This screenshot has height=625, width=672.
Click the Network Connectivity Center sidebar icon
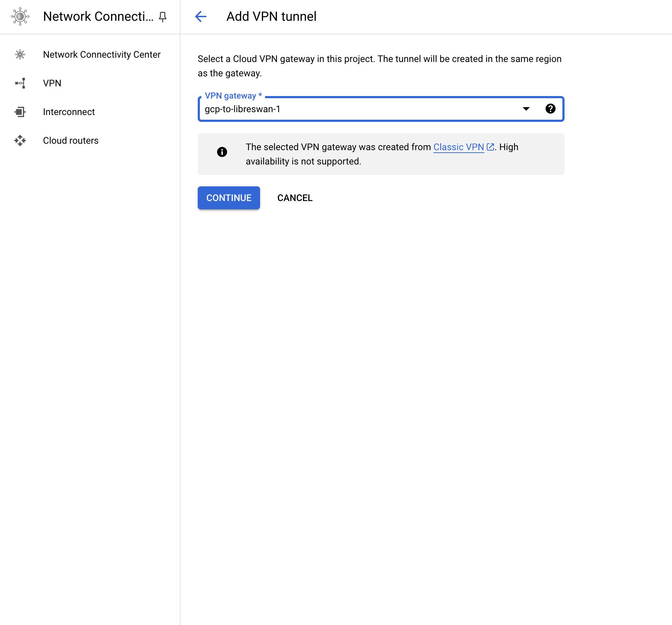pyautogui.click(x=20, y=54)
